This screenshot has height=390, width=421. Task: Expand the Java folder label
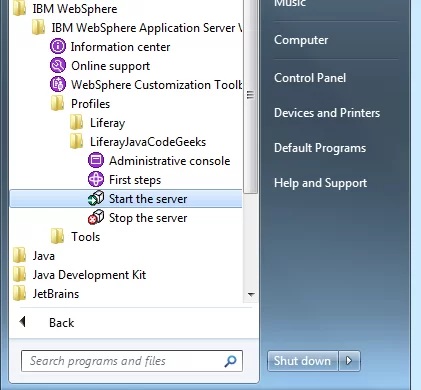coord(43,256)
